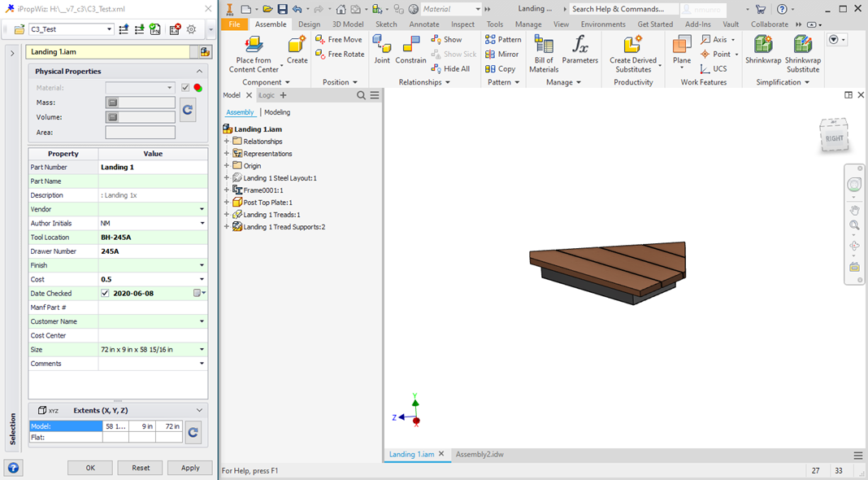Select Post Top Plate:1 in browser
The width and height of the screenshot is (868, 480).
click(x=268, y=203)
